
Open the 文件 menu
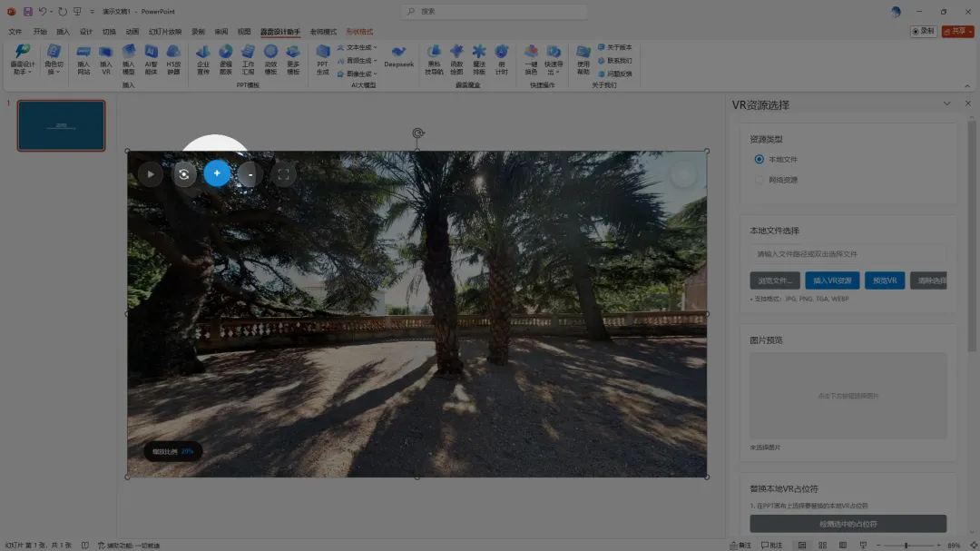[x=15, y=32]
